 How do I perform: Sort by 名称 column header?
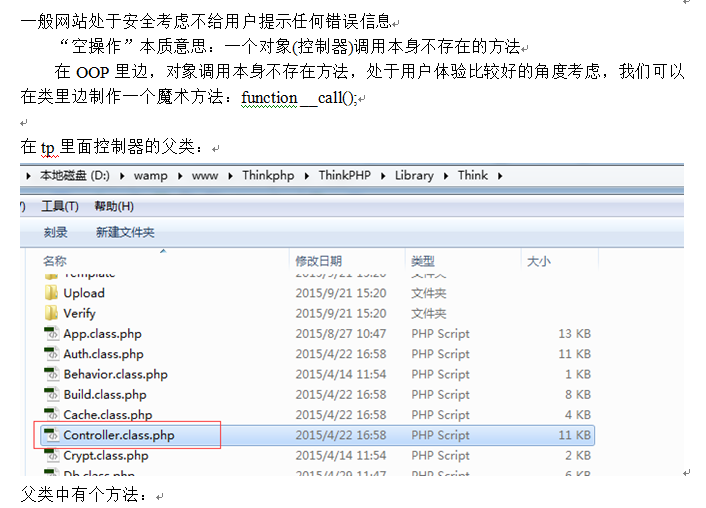(x=55, y=261)
